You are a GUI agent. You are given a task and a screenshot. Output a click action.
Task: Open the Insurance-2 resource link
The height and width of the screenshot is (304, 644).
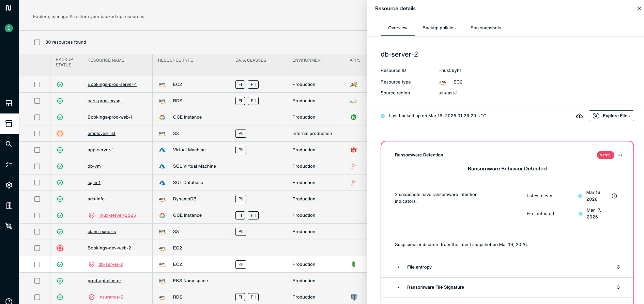pyautogui.click(x=111, y=297)
